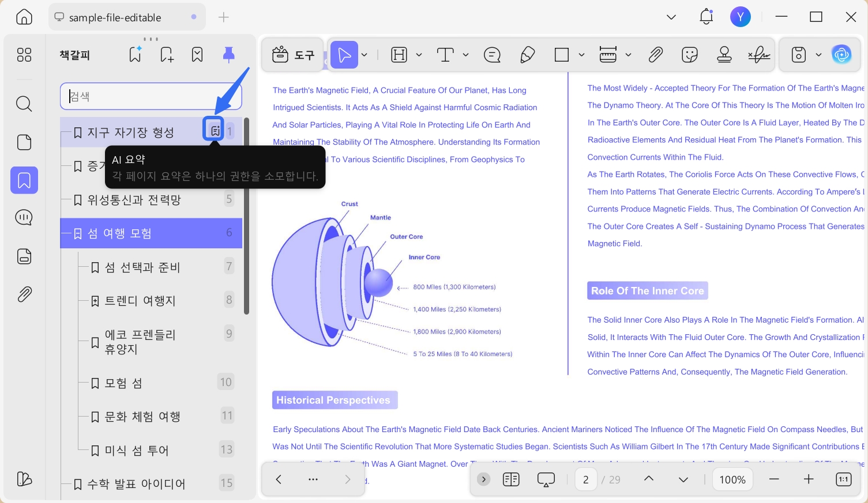Screen dimensions: 868x503
Task: Click the save icon
Action: (798, 55)
